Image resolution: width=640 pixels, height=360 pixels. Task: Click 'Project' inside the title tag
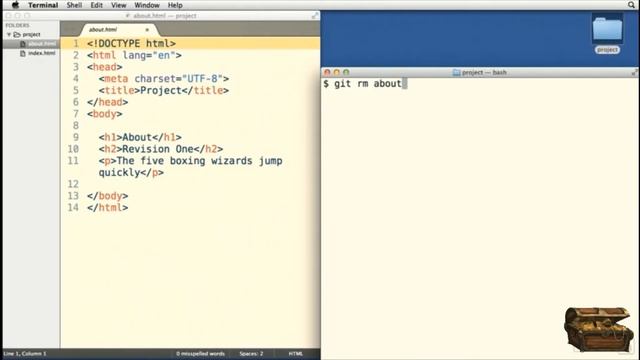click(x=160, y=90)
